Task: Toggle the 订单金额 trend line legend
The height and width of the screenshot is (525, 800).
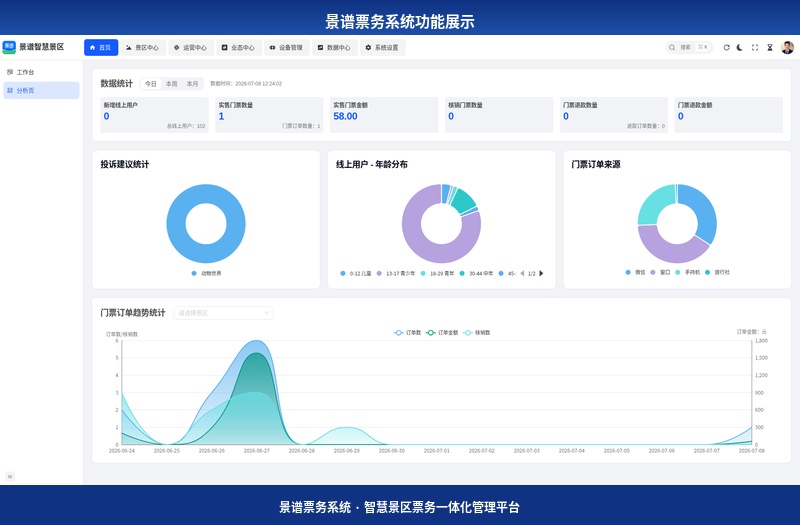Action: click(442, 333)
